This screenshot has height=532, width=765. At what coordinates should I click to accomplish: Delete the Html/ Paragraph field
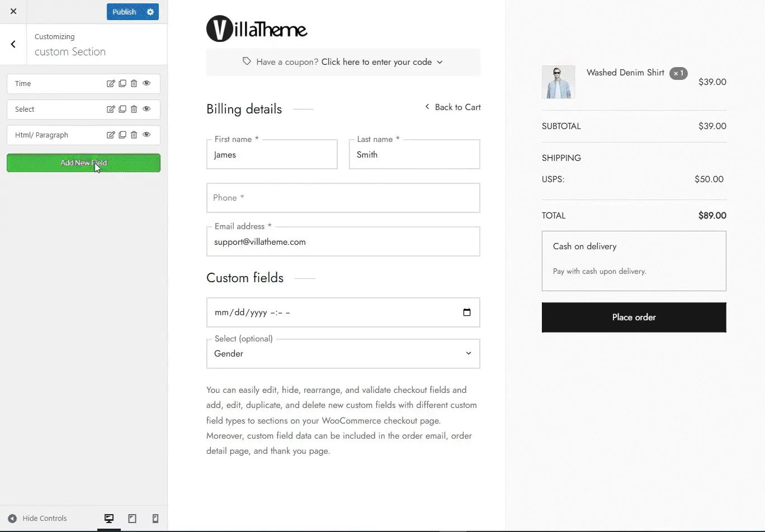(134, 135)
